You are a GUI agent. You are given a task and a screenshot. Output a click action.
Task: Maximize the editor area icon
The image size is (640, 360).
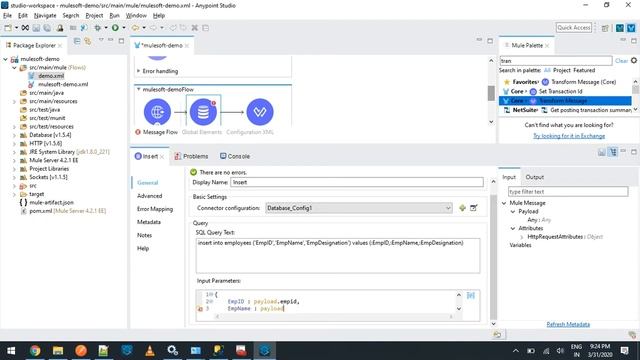[490, 40]
